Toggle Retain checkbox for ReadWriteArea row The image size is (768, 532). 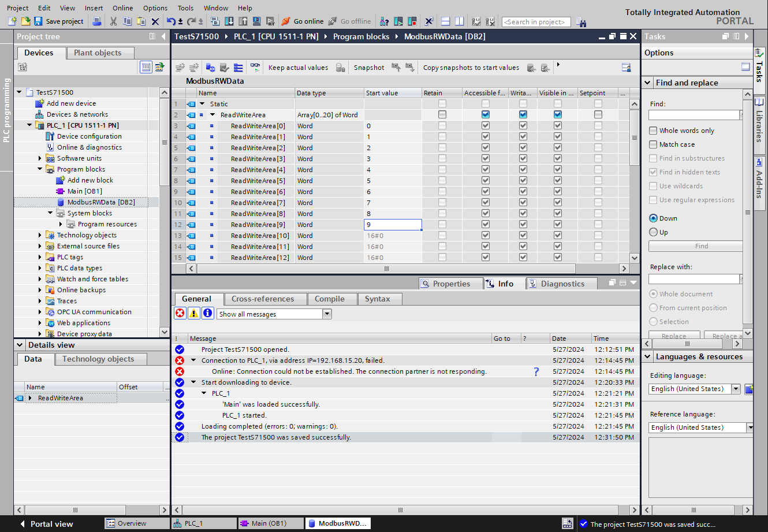[x=442, y=115]
